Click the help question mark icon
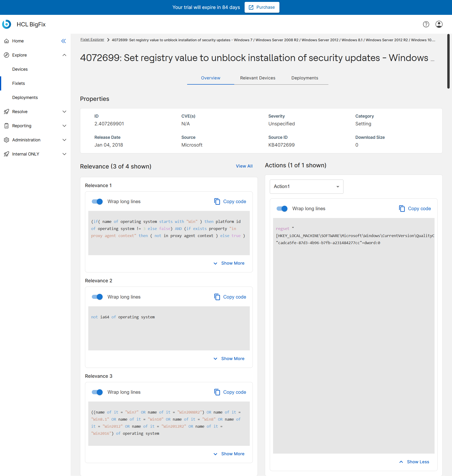 tap(426, 24)
